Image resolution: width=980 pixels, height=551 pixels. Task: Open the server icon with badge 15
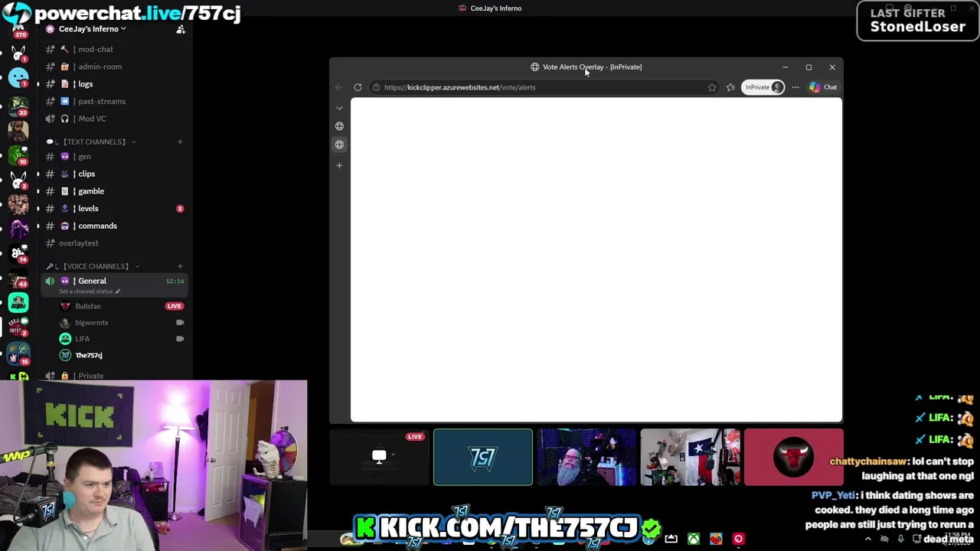18,353
